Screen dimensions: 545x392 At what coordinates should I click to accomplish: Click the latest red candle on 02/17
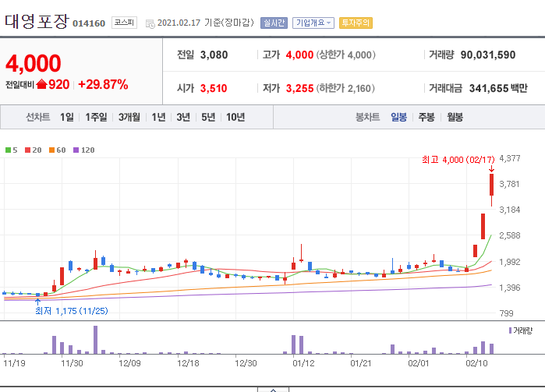click(491, 185)
